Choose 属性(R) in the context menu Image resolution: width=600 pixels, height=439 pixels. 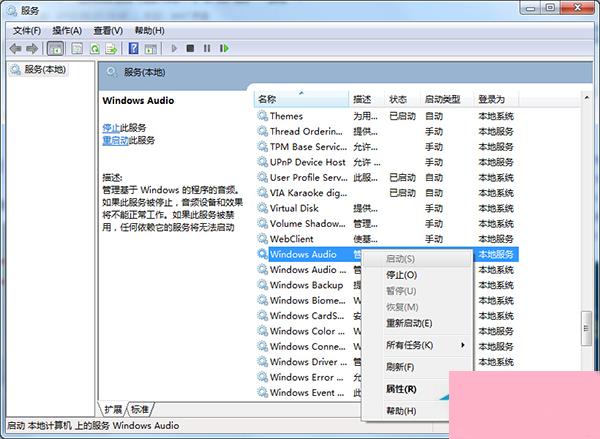tap(406, 389)
